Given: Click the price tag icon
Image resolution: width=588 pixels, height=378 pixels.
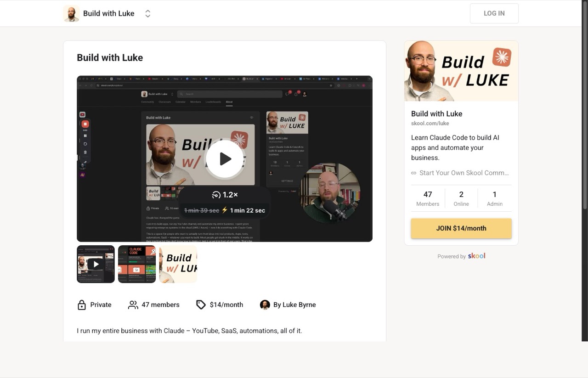Looking at the screenshot, I should pos(201,305).
